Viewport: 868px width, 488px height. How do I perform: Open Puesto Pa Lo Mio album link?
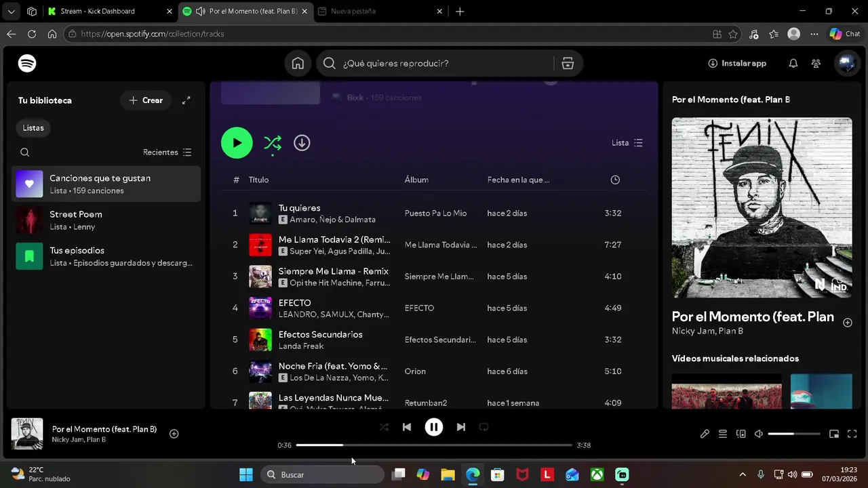(x=435, y=213)
